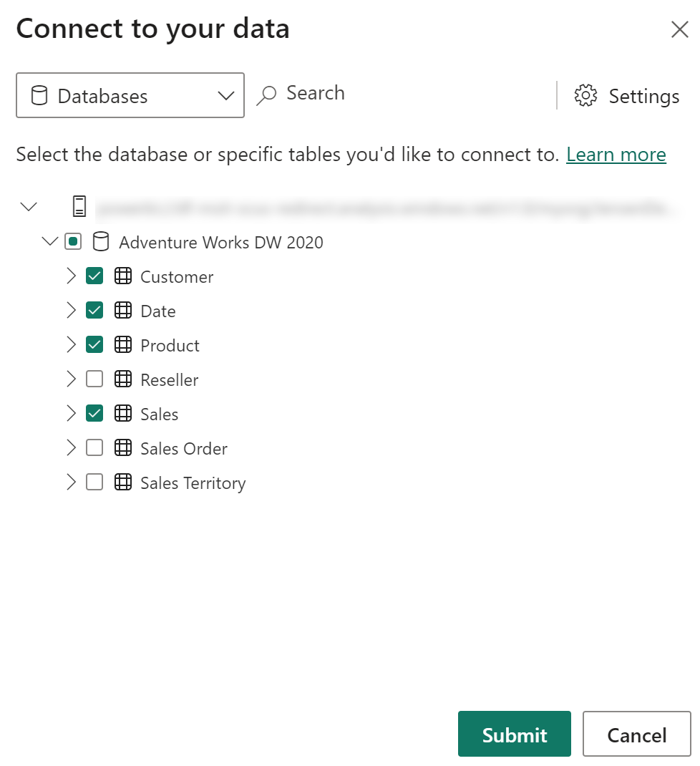This screenshot has height=766, width=700.
Task: Click the search magnifier icon
Action: pos(267,94)
